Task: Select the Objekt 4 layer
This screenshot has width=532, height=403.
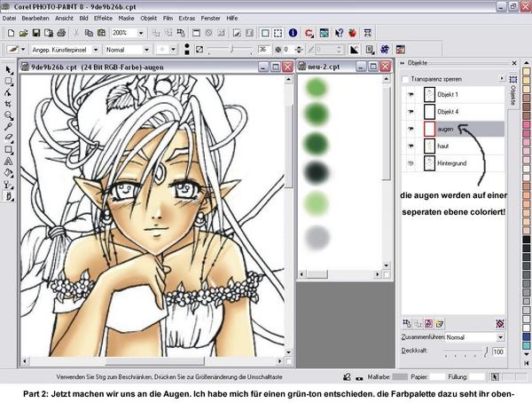Action: [453, 112]
